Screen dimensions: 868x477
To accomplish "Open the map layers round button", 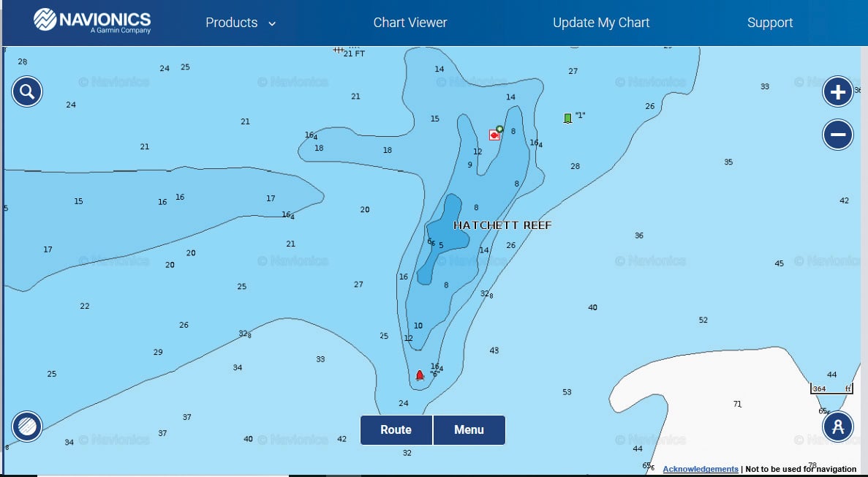I will point(27,426).
